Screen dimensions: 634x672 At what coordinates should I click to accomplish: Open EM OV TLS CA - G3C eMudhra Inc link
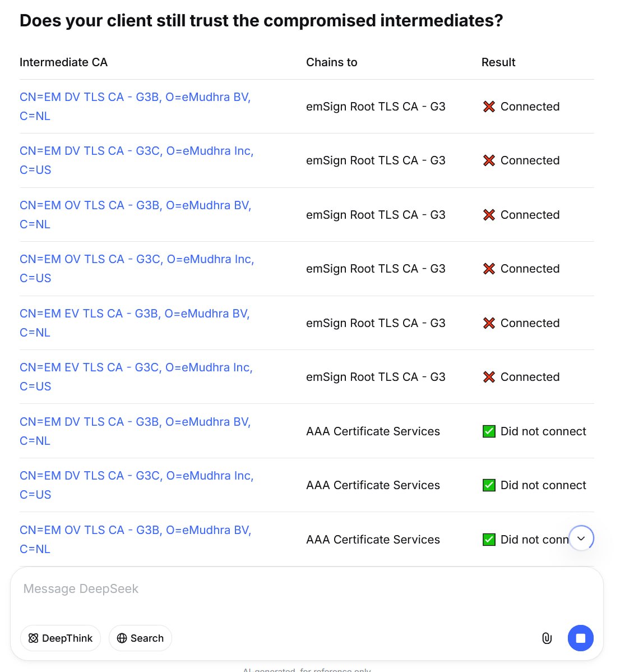coord(137,269)
